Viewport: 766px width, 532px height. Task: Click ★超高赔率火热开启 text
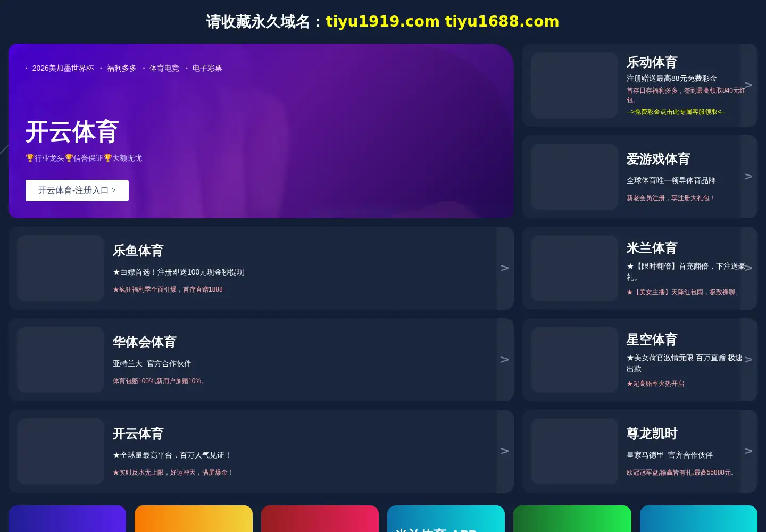click(655, 384)
